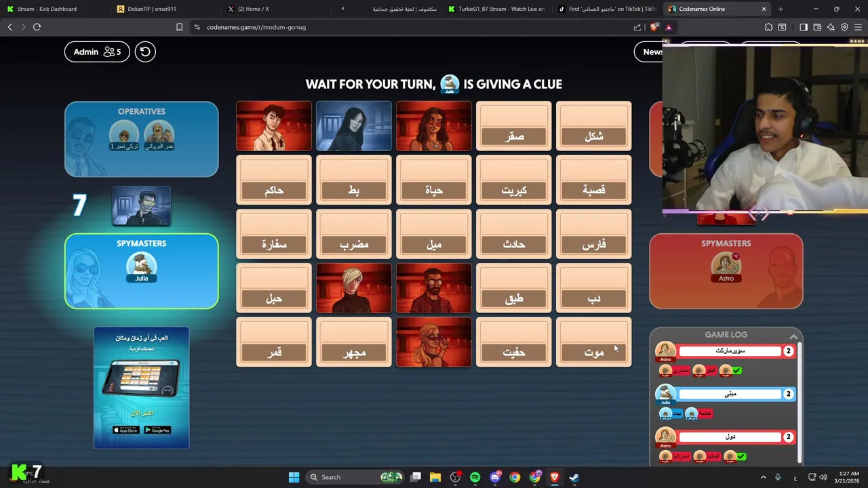This screenshot has height=488, width=868.
Task: Choose the card كبريت
Action: point(513,180)
